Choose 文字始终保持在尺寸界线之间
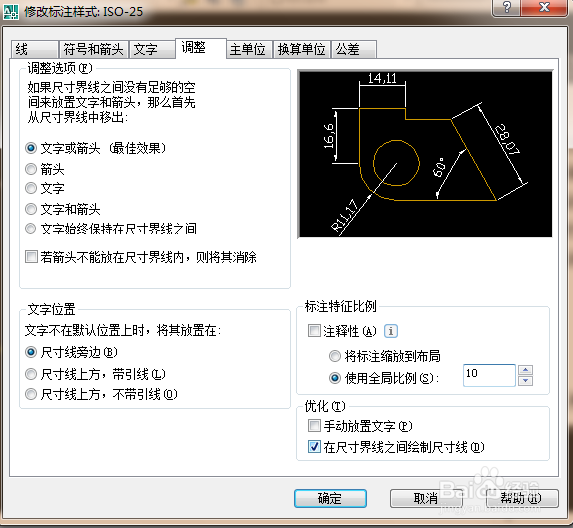Image resolution: width=573 pixels, height=528 pixels. click(x=111, y=229)
